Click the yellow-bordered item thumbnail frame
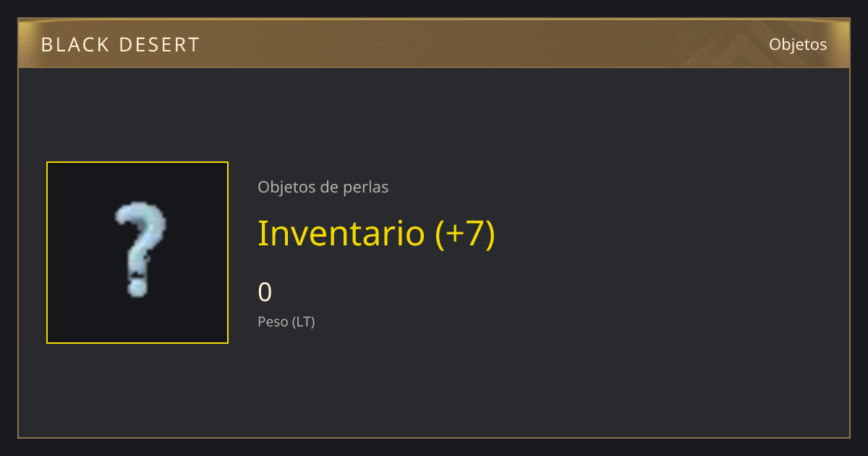868x456 pixels. coord(137,253)
